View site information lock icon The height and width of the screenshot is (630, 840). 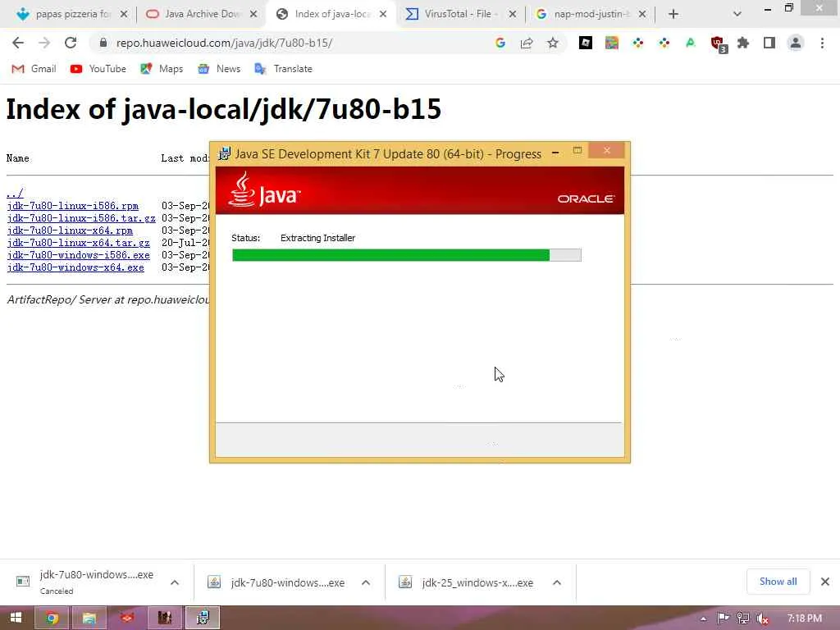coord(103,43)
